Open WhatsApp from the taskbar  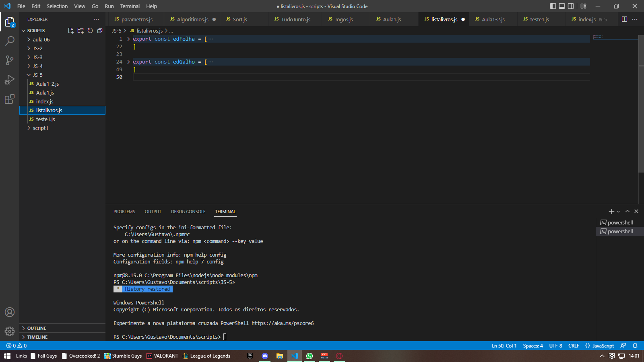[x=310, y=356]
